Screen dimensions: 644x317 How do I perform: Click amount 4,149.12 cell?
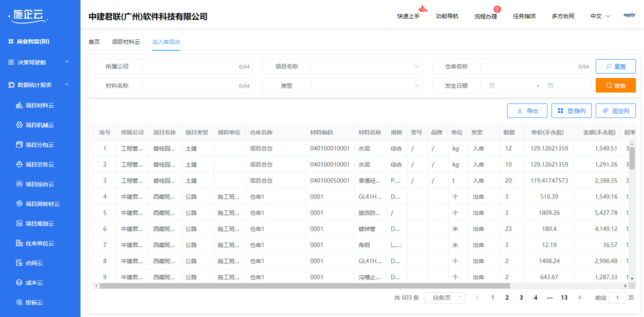coord(598,229)
